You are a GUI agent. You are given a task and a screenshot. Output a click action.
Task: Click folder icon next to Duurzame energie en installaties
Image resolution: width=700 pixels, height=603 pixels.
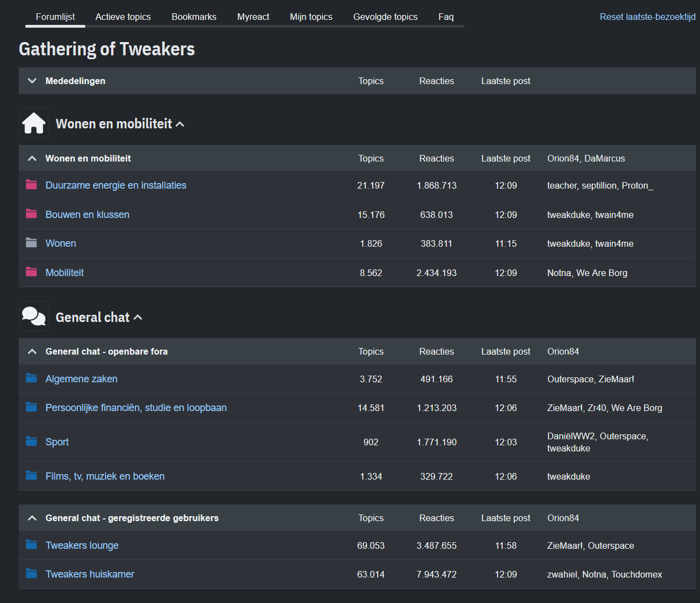32,185
